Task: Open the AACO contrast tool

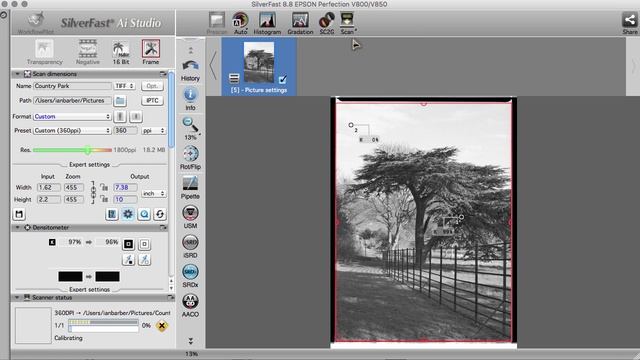Action: [190, 305]
